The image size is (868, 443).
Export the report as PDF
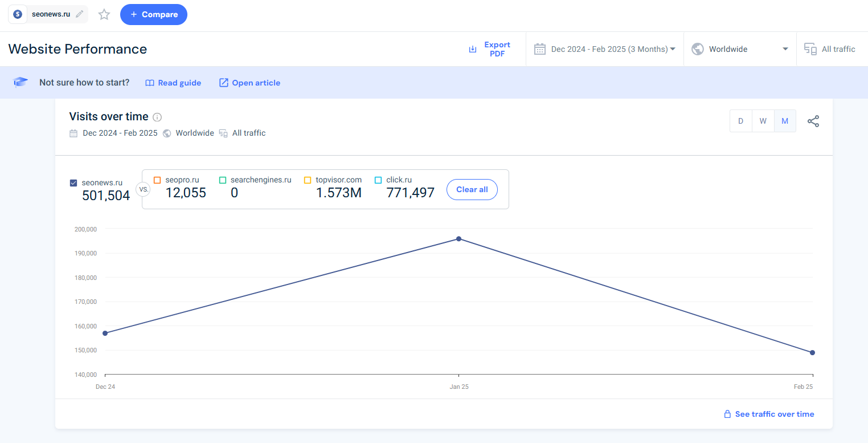point(489,49)
